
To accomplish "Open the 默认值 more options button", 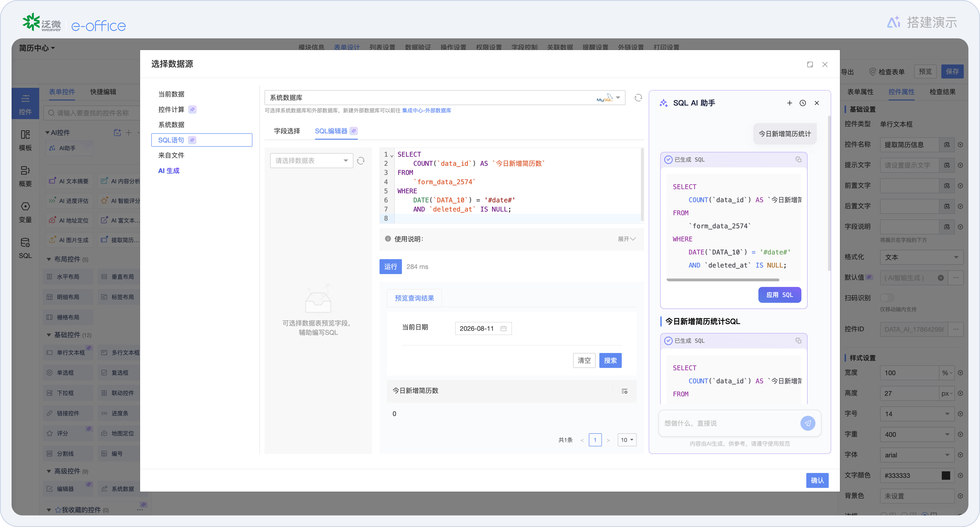I will [956, 278].
